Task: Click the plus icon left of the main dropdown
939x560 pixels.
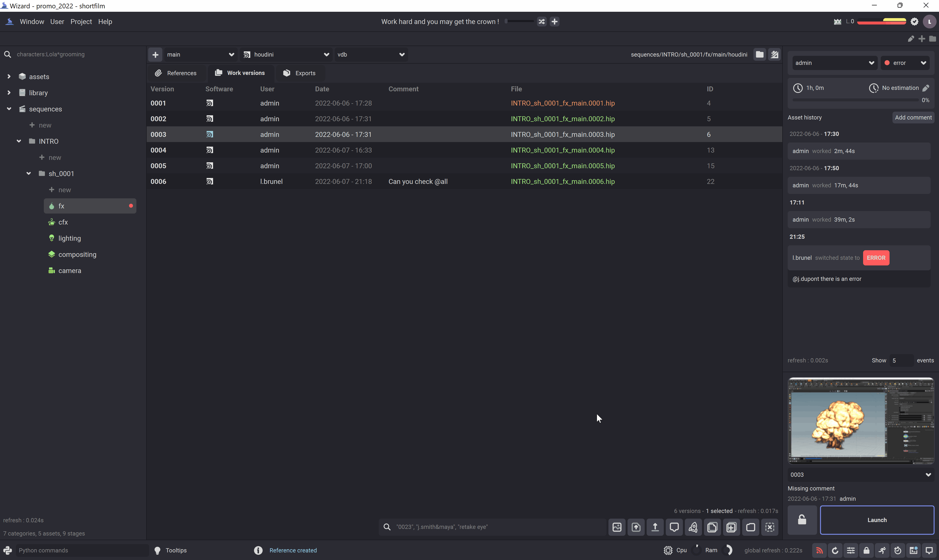Action: click(x=155, y=55)
